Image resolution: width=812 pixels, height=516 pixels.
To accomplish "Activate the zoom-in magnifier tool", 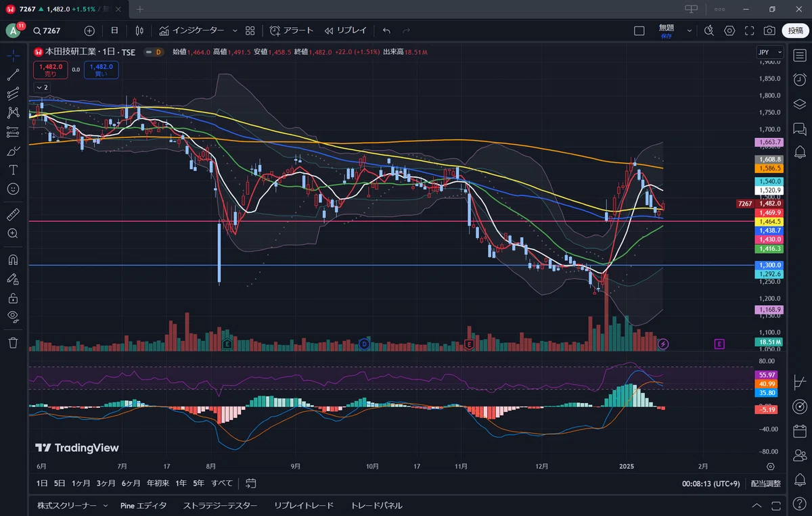I will [x=13, y=233].
